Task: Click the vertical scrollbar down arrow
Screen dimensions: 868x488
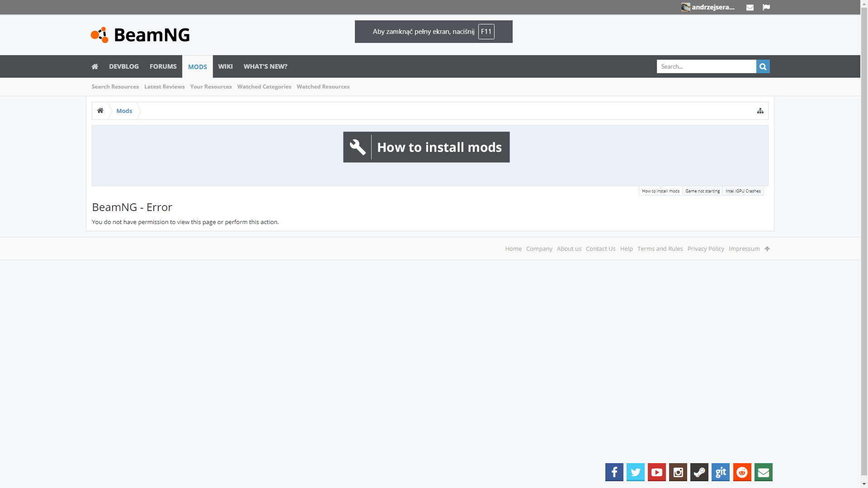Action: 864,484
